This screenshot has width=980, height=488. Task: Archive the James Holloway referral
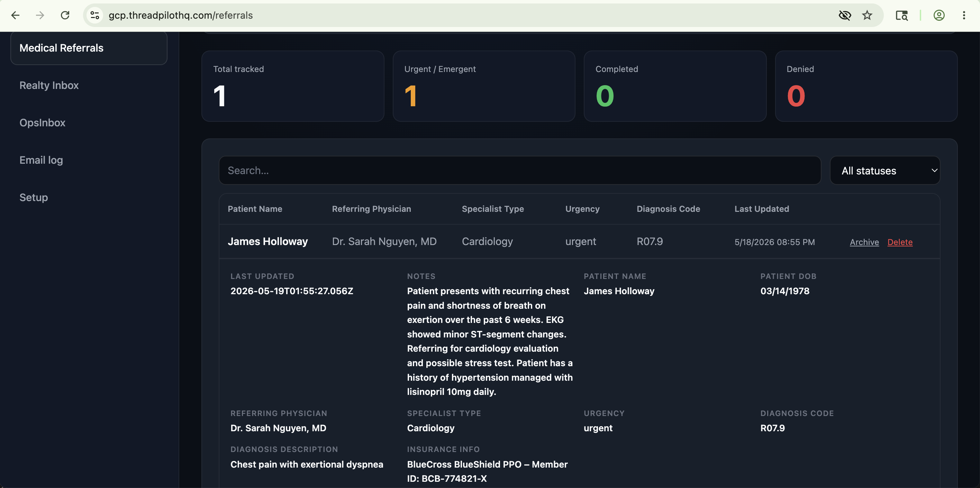pos(864,242)
